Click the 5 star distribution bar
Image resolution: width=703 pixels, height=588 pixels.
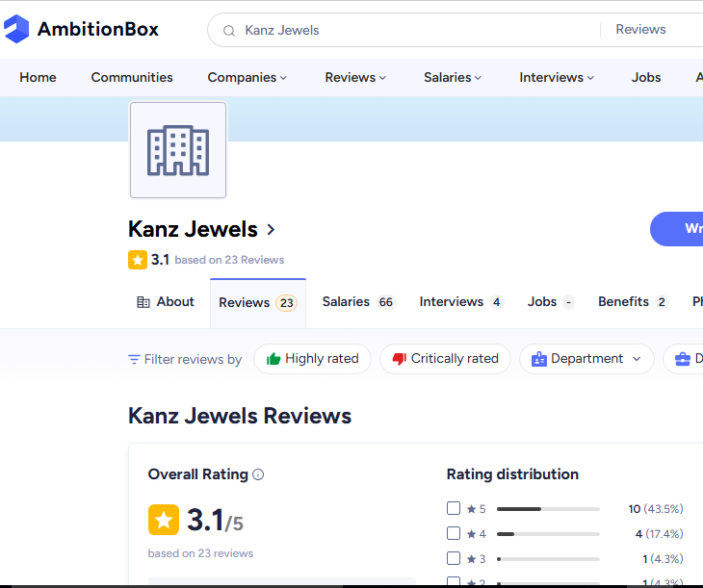(548, 509)
